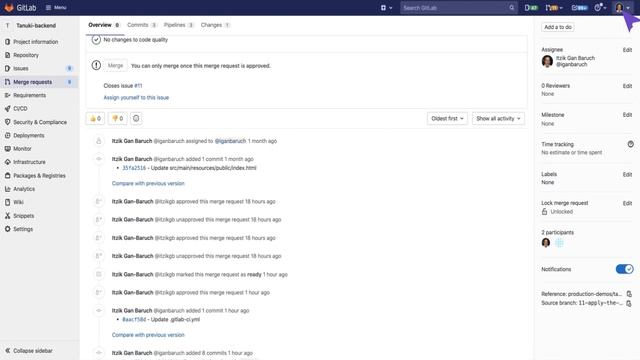Click the assignee avatar of Itzik Gan Baruch
Image resolution: width=640 pixels, height=360 pixels.
pyautogui.click(x=547, y=61)
